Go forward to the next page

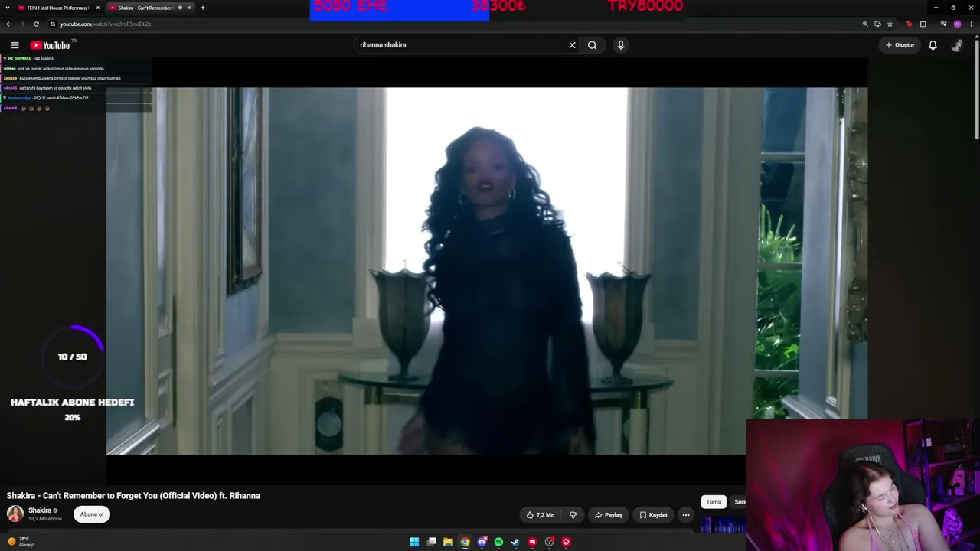[x=22, y=24]
